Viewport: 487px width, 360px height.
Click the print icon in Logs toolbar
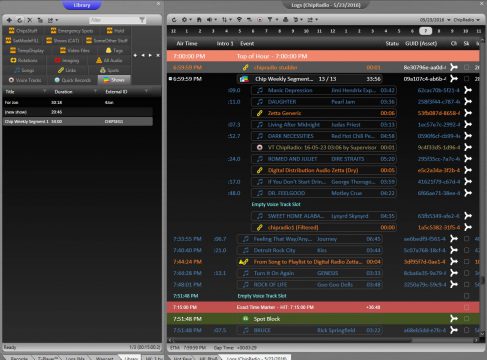(x=285, y=20)
